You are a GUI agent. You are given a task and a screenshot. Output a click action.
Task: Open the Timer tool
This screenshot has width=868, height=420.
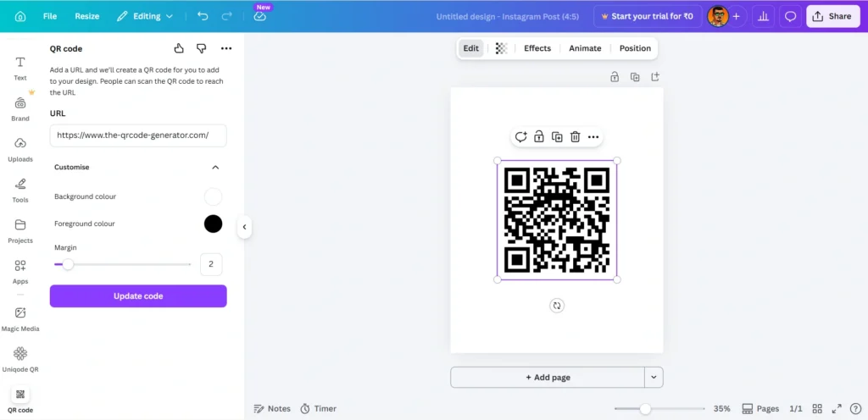319,409
